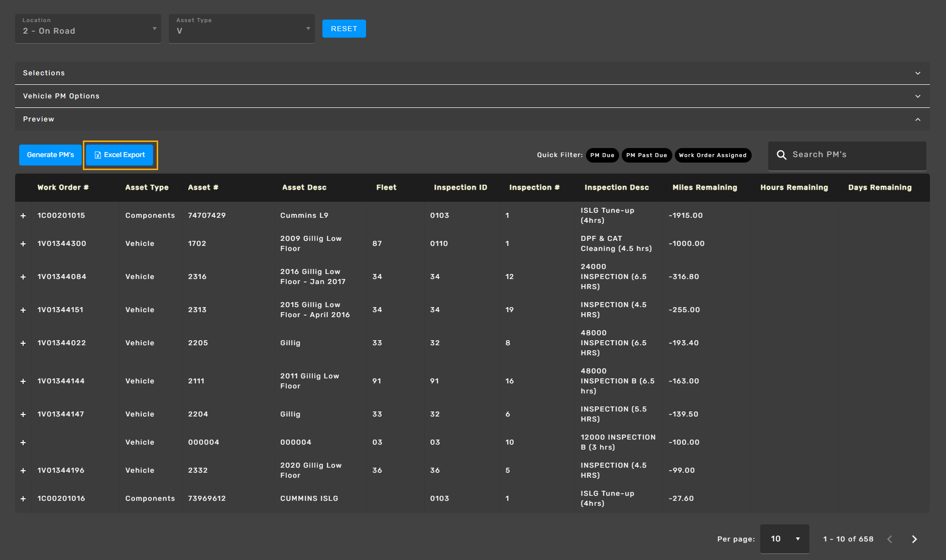Click the Generate PM's button

pos(51,155)
